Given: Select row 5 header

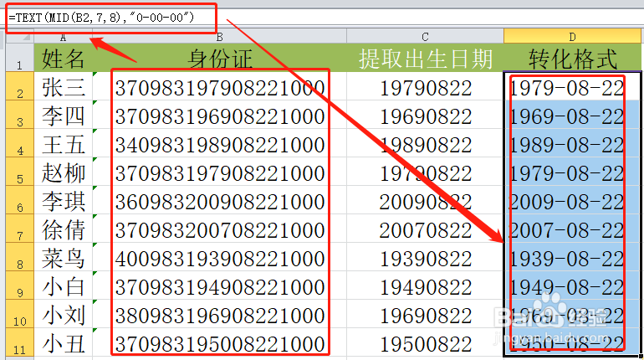Looking at the screenshot, I should click(x=20, y=172).
